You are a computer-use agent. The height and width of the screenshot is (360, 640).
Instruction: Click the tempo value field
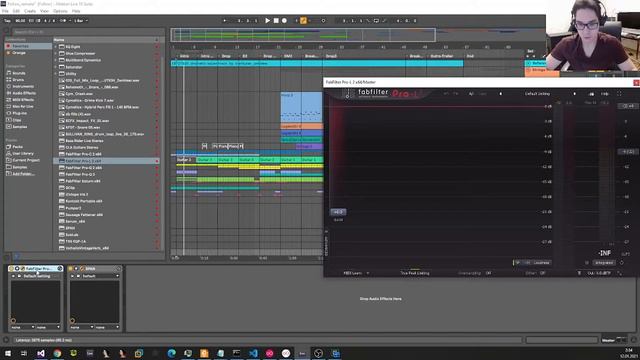click(20, 20)
